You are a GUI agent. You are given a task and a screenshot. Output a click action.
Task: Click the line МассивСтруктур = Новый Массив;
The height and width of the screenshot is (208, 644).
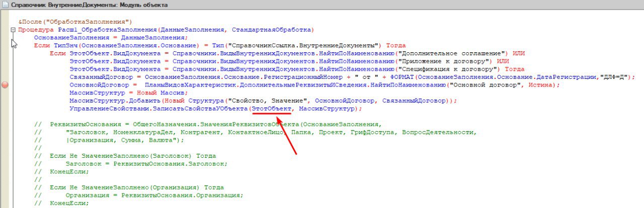coord(128,93)
